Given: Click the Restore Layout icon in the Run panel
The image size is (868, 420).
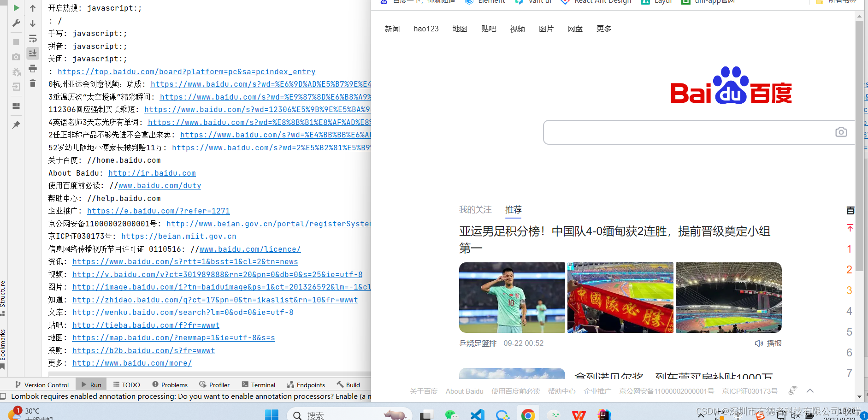Looking at the screenshot, I should click(x=16, y=106).
